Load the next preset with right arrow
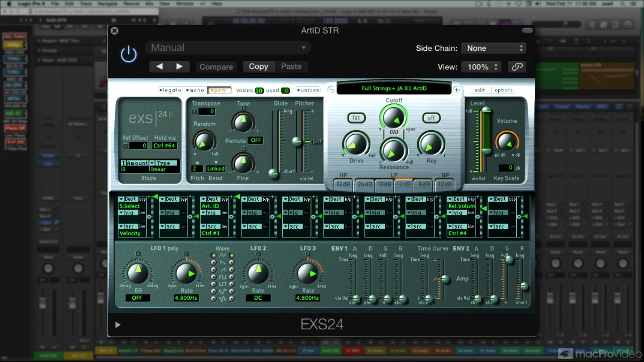 click(x=179, y=66)
